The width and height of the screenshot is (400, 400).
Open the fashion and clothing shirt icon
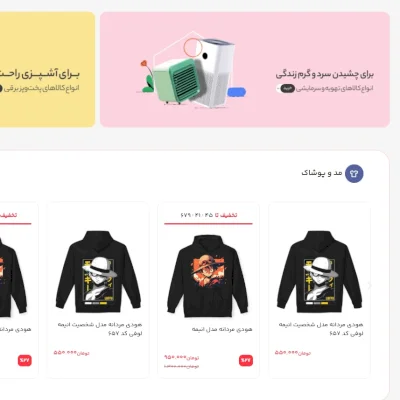tap(354, 173)
